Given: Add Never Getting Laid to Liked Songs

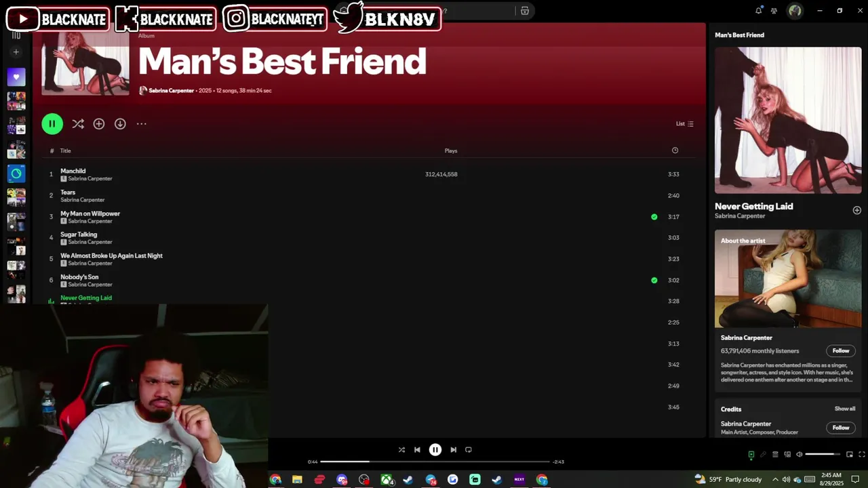Looking at the screenshot, I should [856, 210].
